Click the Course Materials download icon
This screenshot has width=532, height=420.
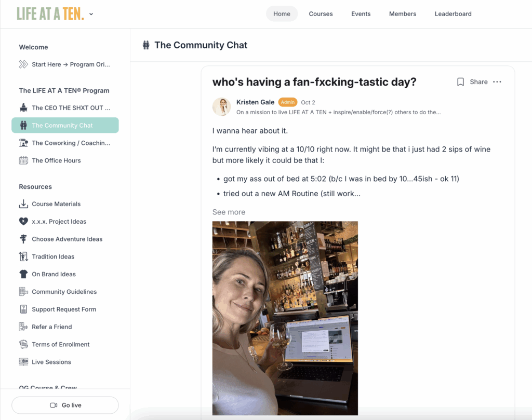(23, 204)
